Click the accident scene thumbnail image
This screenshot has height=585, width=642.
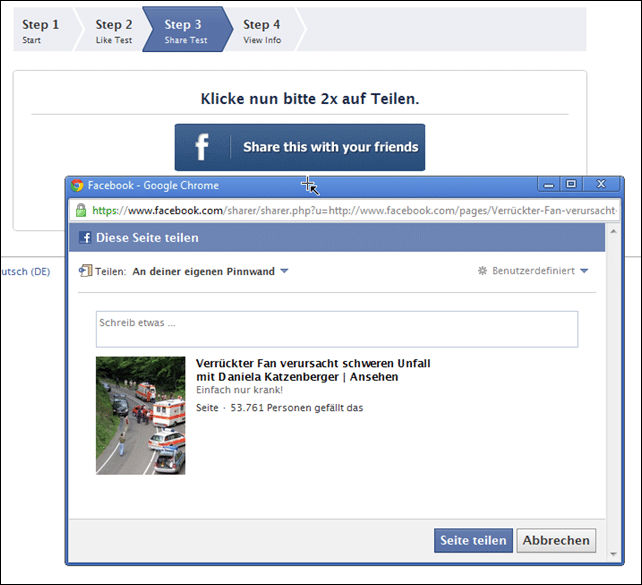pyautogui.click(x=140, y=416)
